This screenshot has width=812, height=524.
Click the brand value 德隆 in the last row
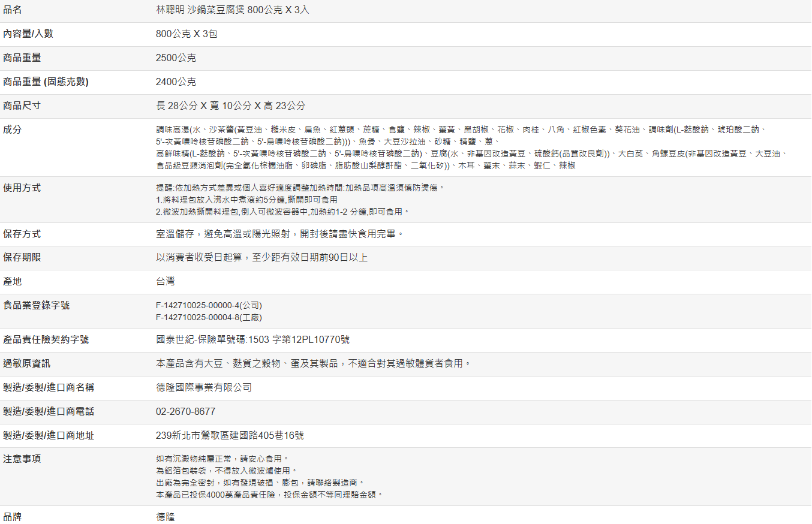click(166, 517)
